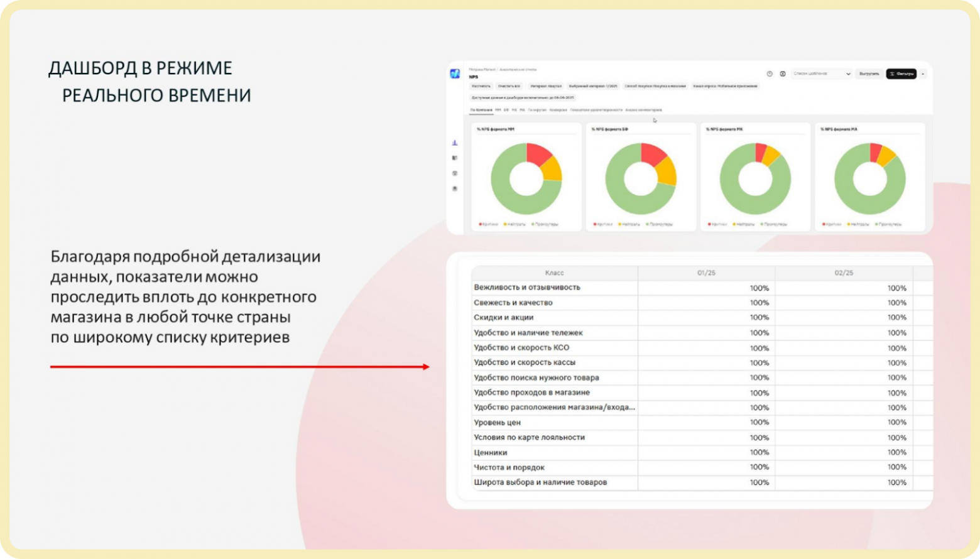Select the bar chart icon in the sidebar
This screenshot has height=559, width=980.
455,143
